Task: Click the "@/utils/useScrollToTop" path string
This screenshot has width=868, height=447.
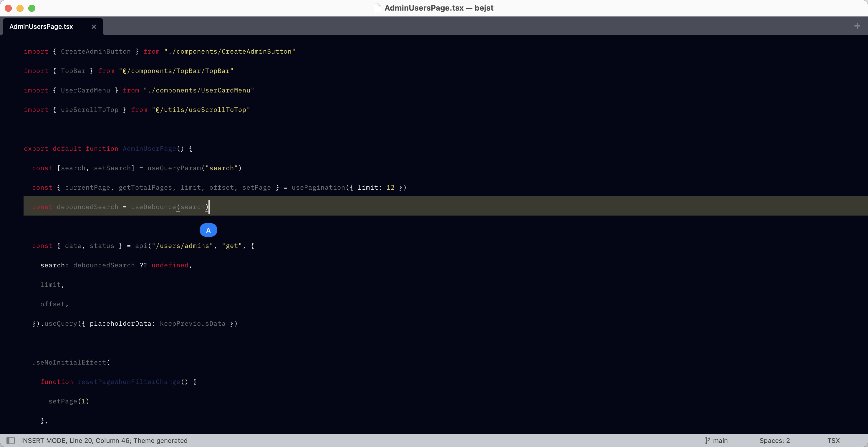Action: tap(201, 110)
